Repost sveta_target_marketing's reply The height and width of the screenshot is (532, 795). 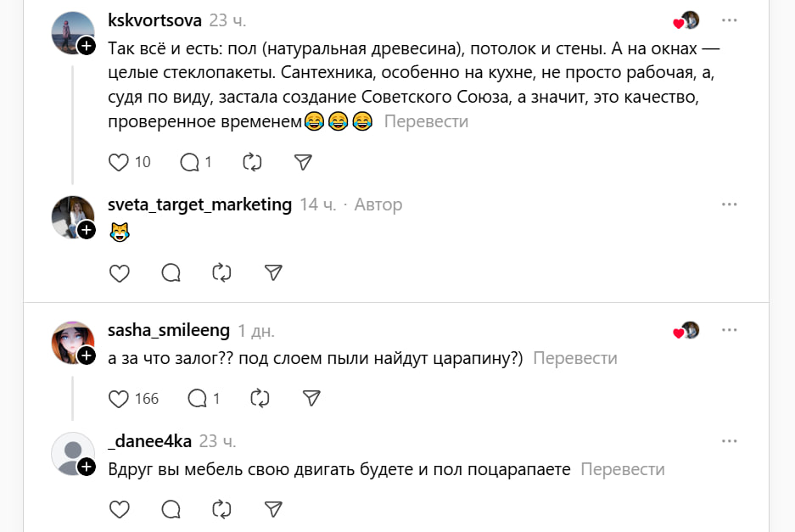[x=221, y=272]
